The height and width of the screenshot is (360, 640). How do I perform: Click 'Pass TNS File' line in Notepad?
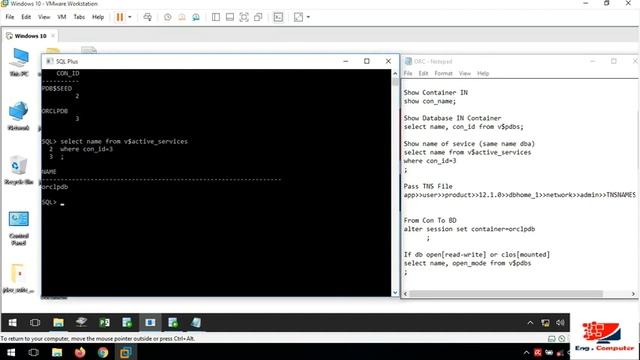point(428,186)
